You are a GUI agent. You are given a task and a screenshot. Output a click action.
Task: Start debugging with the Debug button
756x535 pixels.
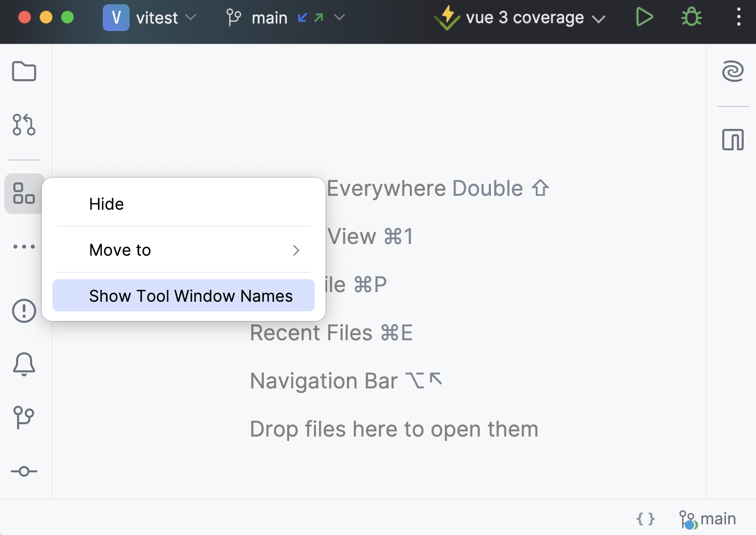(691, 17)
